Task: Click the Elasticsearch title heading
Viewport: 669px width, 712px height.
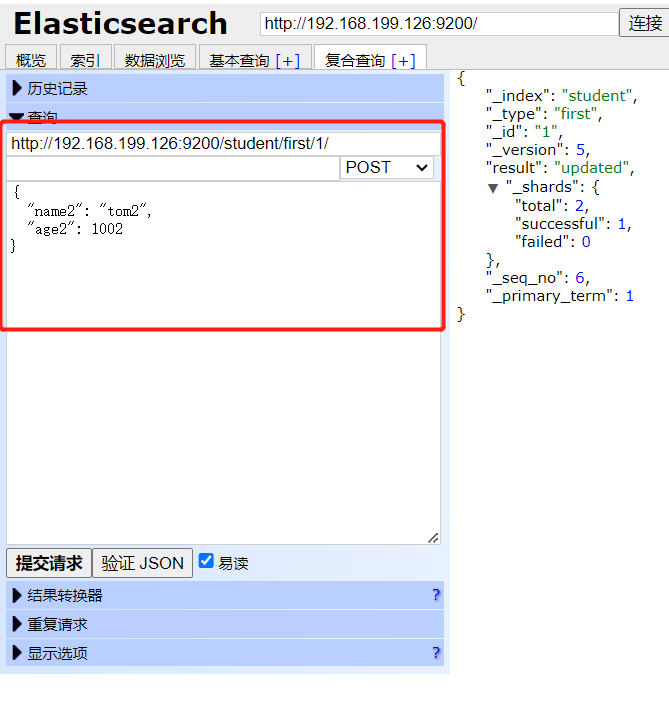Action: (x=120, y=23)
